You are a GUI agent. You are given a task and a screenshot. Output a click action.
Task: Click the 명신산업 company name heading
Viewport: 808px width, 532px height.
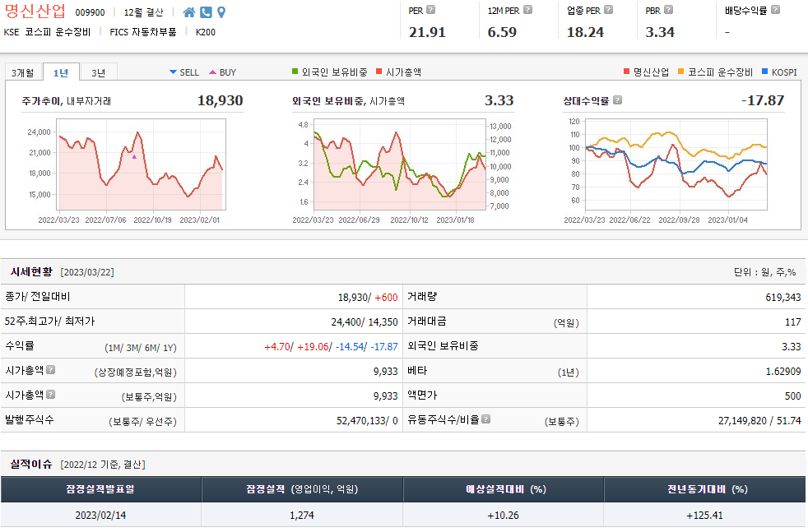(35, 12)
